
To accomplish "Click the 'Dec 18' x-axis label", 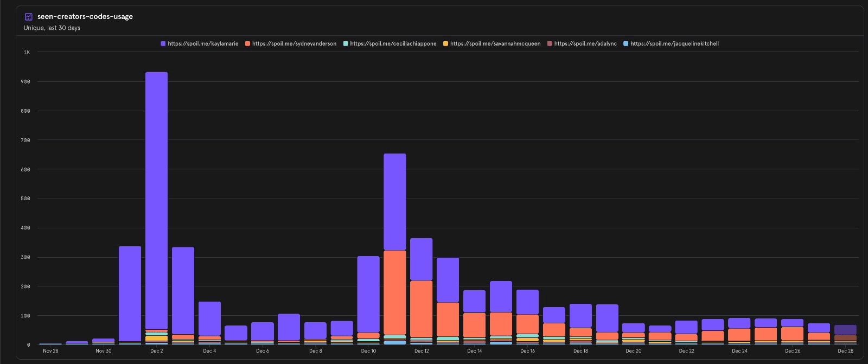I will click(x=580, y=351).
